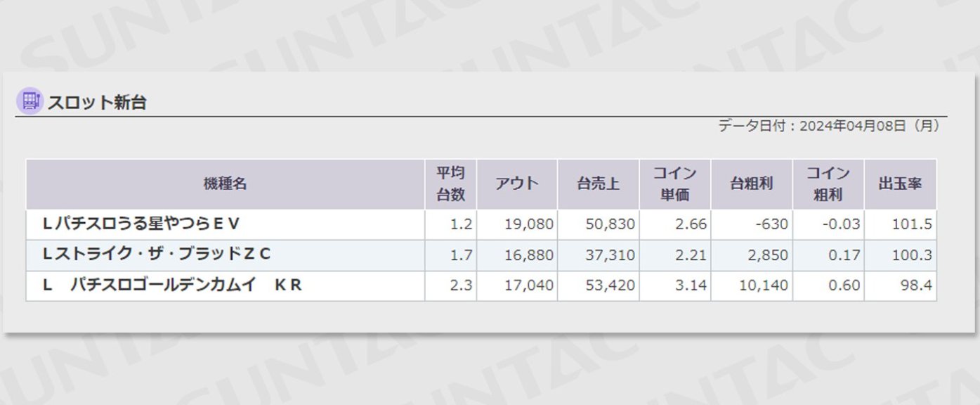Open the L パチスロゴールデンカムイ KR row
980x405 pixels.
coord(481,286)
